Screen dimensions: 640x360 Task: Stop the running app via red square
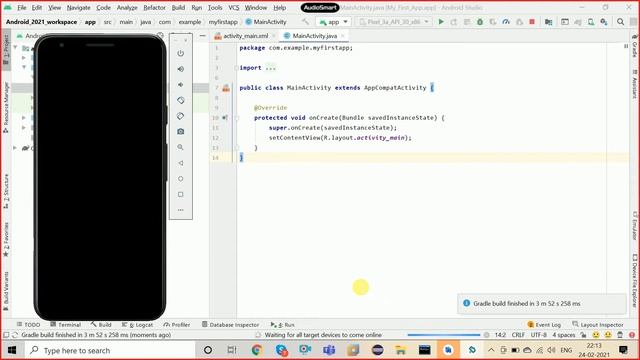(532, 22)
